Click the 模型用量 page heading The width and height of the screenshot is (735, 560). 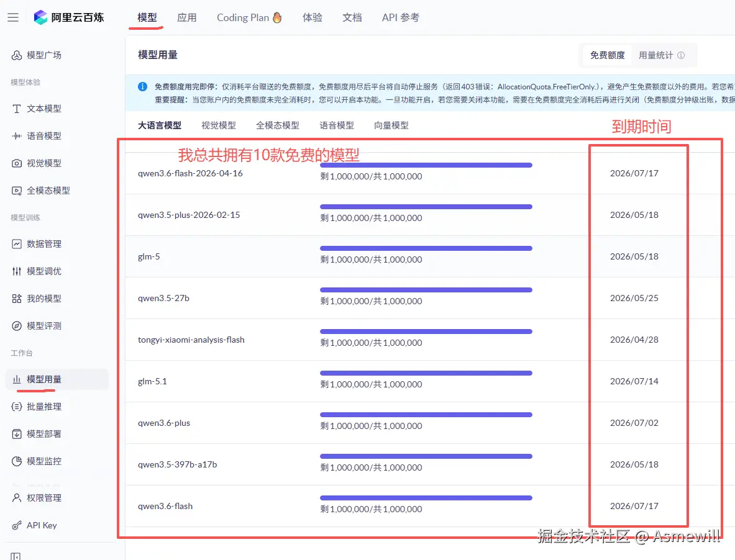(x=158, y=55)
